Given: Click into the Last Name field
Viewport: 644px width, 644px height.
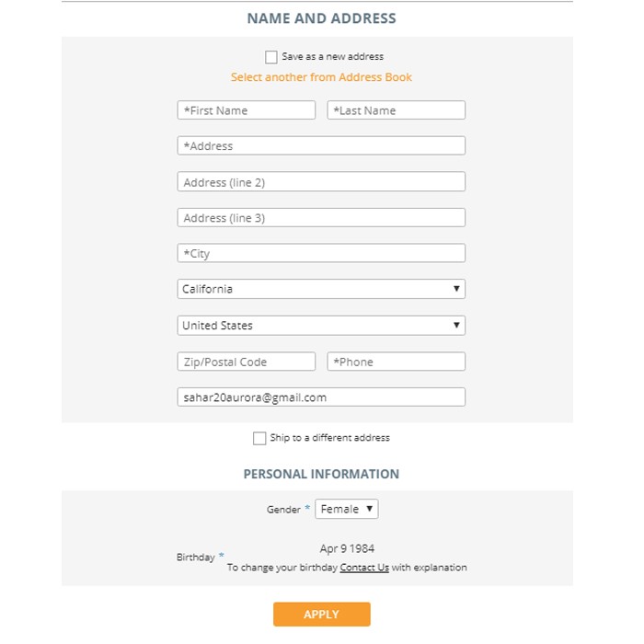Looking at the screenshot, I should (396, 110).
